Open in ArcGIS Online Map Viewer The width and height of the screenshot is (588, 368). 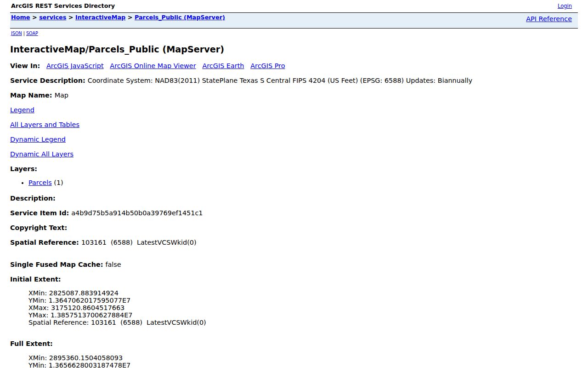point(153,66)
